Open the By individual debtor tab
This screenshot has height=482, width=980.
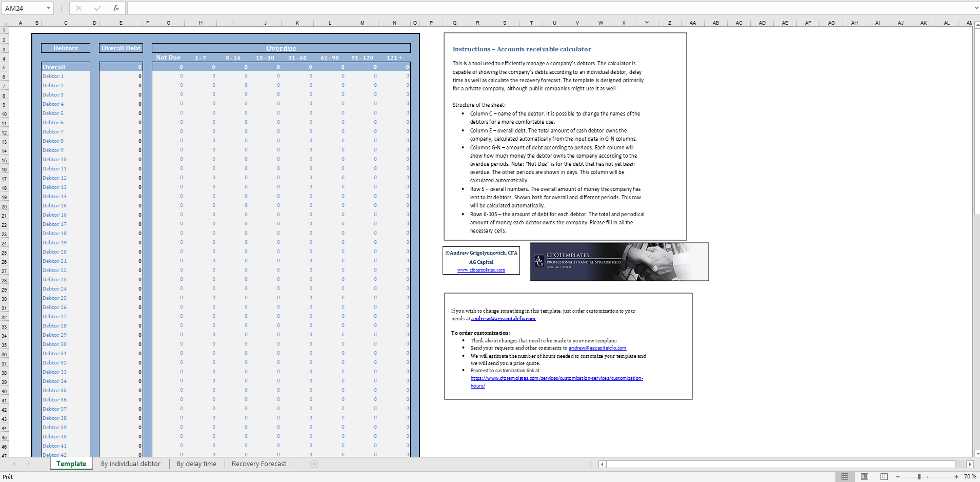[x=131, y=464]
